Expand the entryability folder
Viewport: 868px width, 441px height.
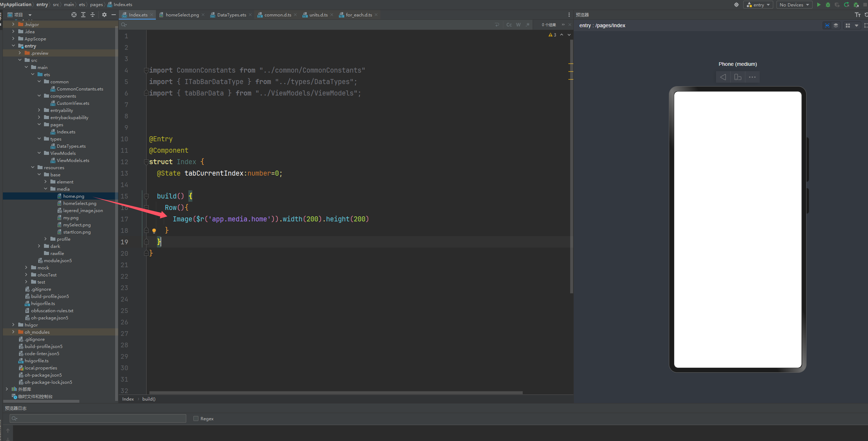tap(39, 110)
